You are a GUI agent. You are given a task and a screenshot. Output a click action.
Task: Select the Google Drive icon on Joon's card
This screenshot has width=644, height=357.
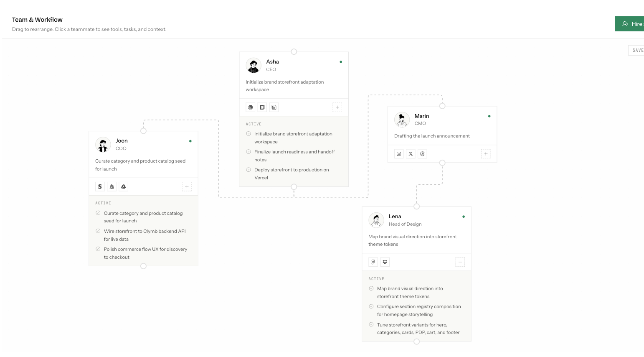click(124, 187)
